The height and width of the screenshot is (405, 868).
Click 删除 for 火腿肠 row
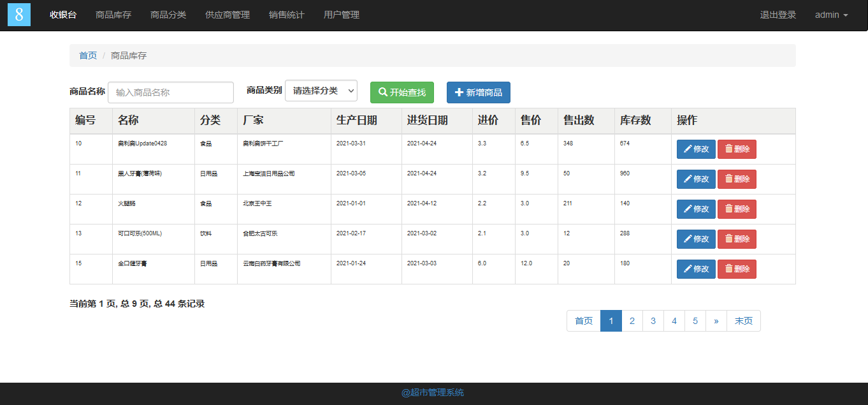[737, 209]
